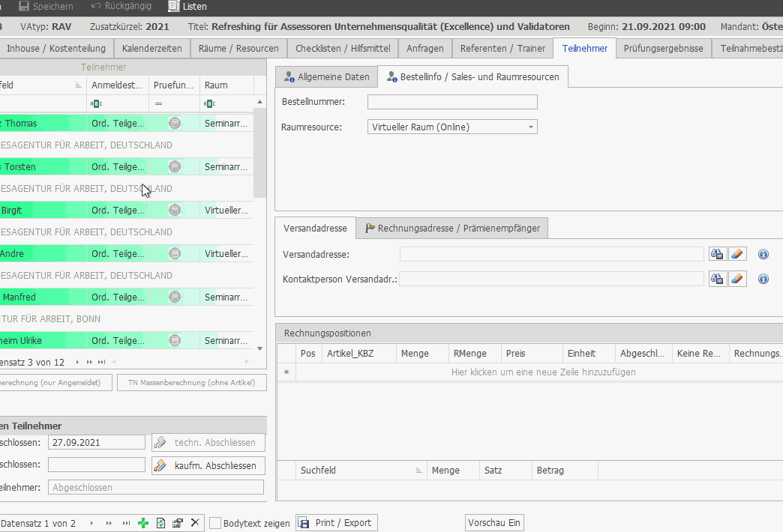Go to next participant in 3 von 12 navigator

(x=77, y=362)
